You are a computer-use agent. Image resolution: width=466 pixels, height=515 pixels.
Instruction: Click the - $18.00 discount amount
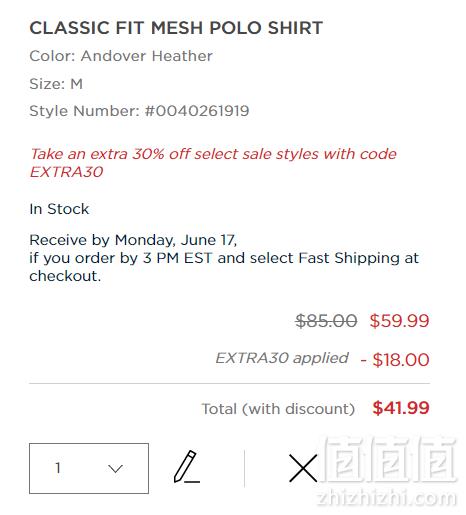pos(395,360)
